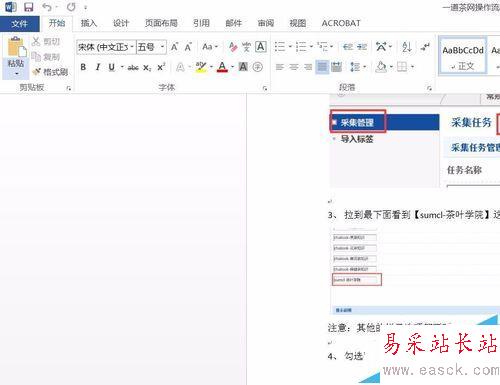The height and width of the screenshot is (385, 500).
Task: Click 复制 (Copy) in the clipboard group
Action: click(x=46, y=56)
